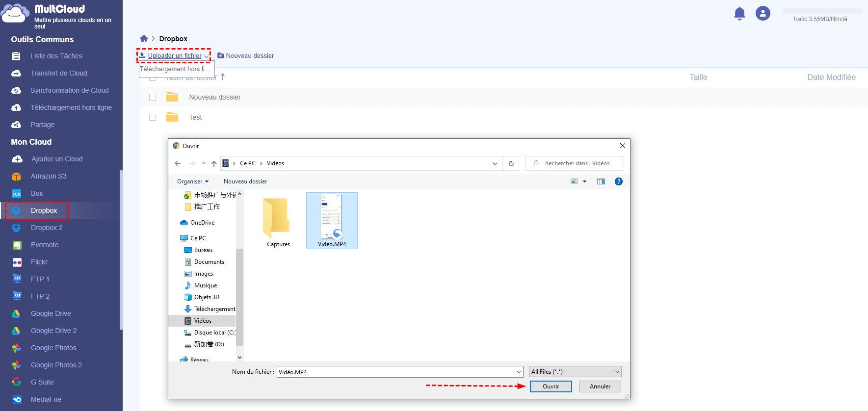The height and width of the screenshot is (411, 868).
Task: Open Google Drive 2 in the sidebar
Action: pos(54,331)
